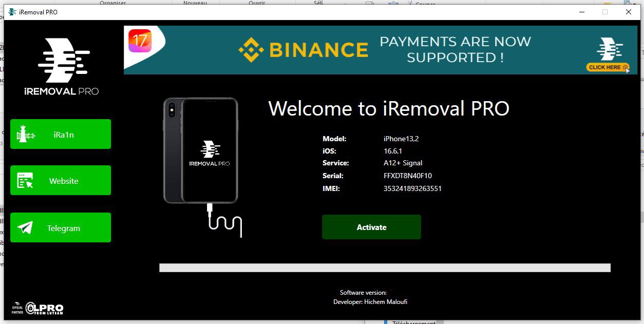The height and width of the screenshot is (324, 644).
Task: Click the iRemoval logo on phone illustration
Action: point(210,154)
